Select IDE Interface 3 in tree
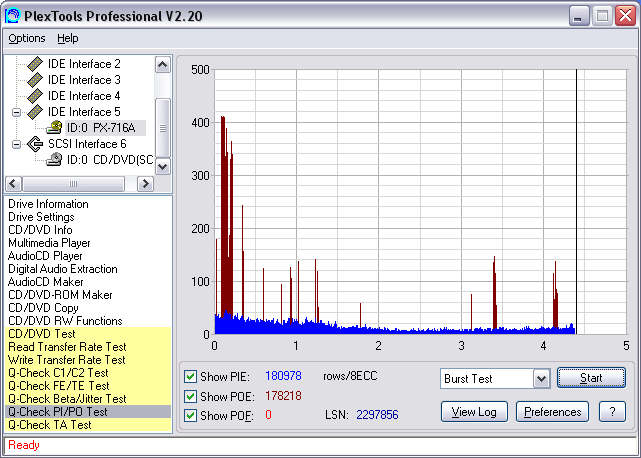 coord(84,80)
